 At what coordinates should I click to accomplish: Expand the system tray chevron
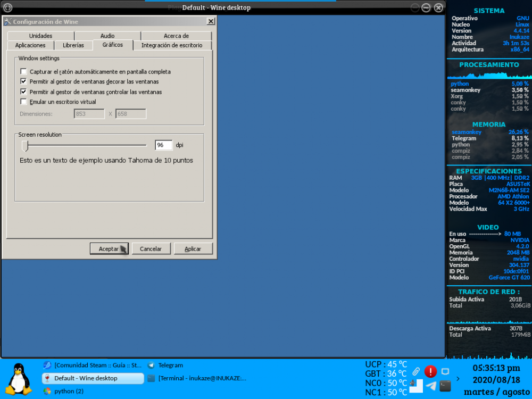(x=458, y=379)
